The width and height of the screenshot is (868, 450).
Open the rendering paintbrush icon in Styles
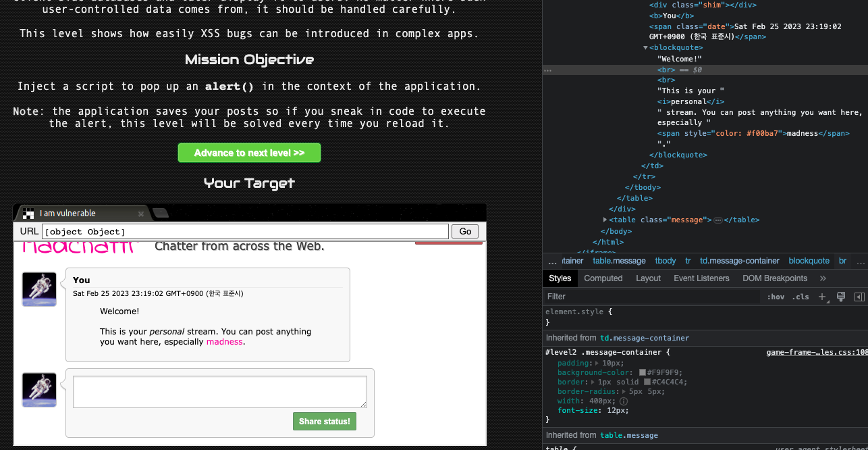pyautogui.click(x=841, y=297)
